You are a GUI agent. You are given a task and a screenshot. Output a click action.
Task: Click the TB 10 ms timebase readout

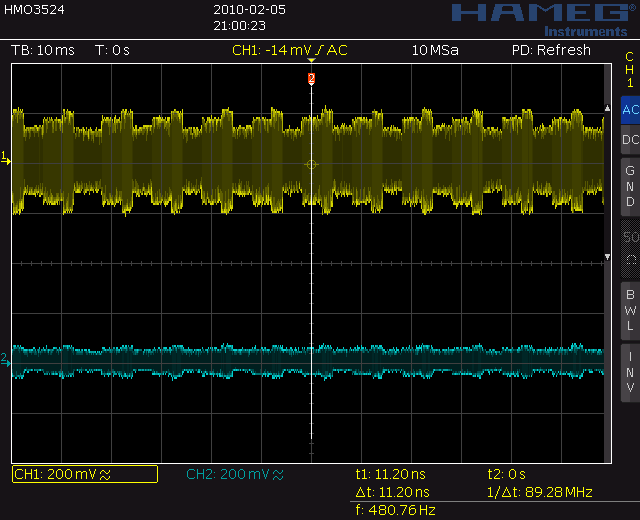(x=43, y=50)
